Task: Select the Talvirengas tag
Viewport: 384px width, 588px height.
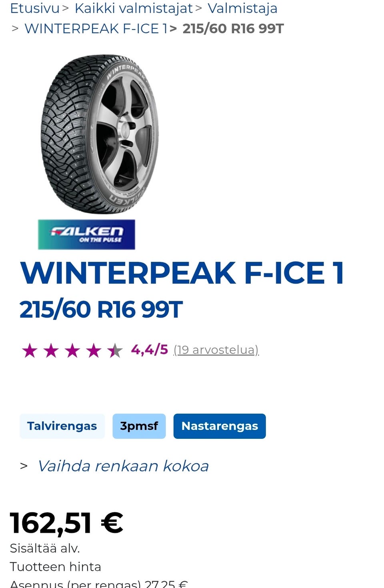Action: pyautogui.click(x=62, y=426)
